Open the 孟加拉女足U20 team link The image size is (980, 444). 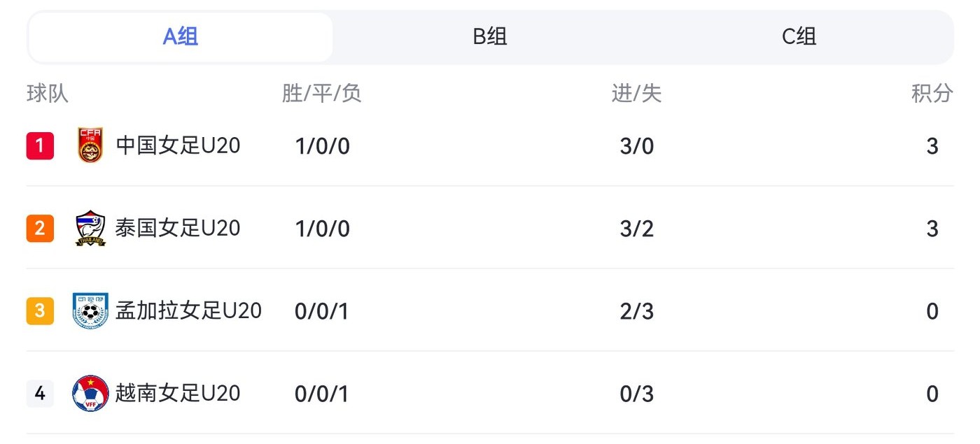coord(188,310)
